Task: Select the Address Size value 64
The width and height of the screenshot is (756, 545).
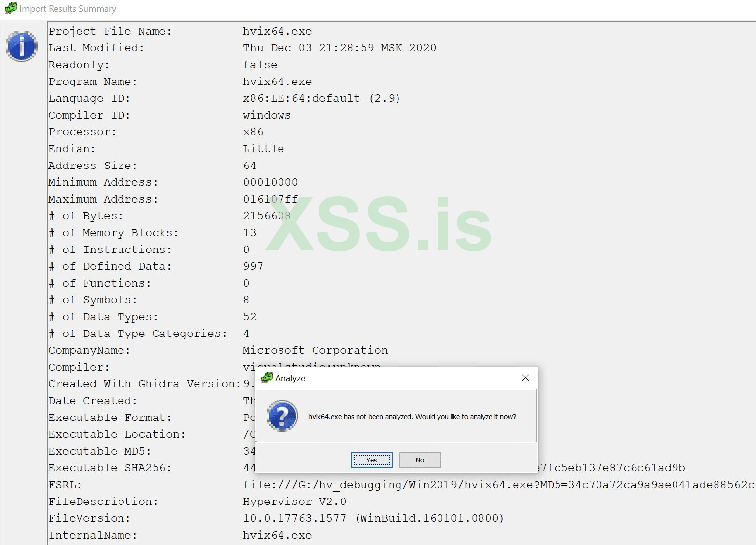Action: click(x=250, y=166)
